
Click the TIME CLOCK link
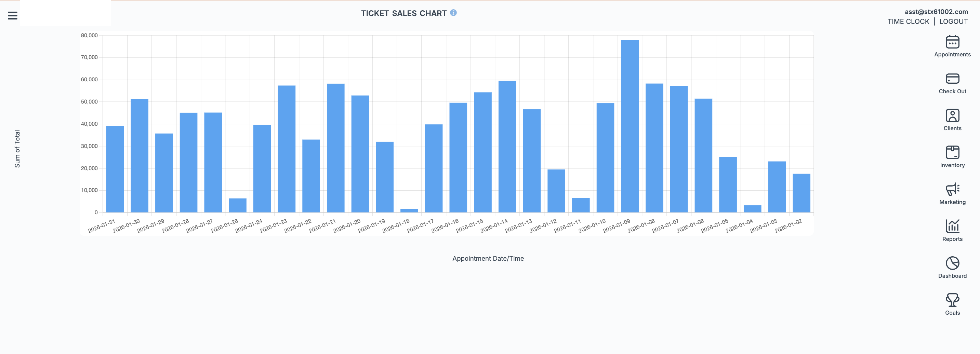point(908,22)
